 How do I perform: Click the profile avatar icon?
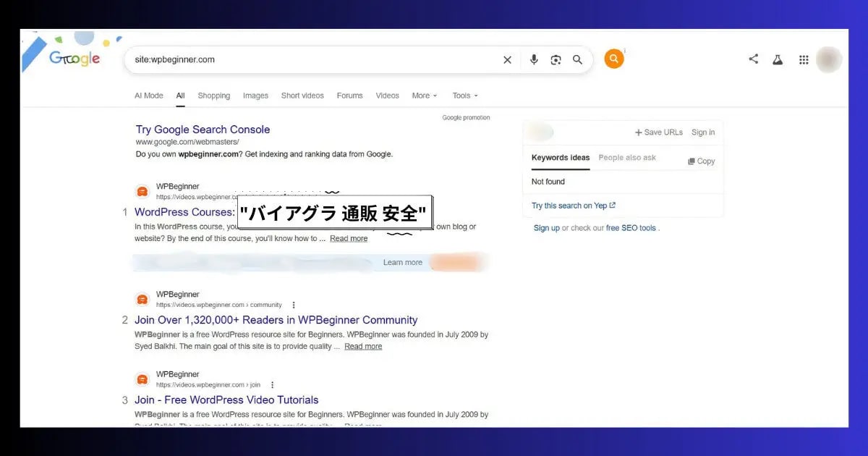[828, 59]
